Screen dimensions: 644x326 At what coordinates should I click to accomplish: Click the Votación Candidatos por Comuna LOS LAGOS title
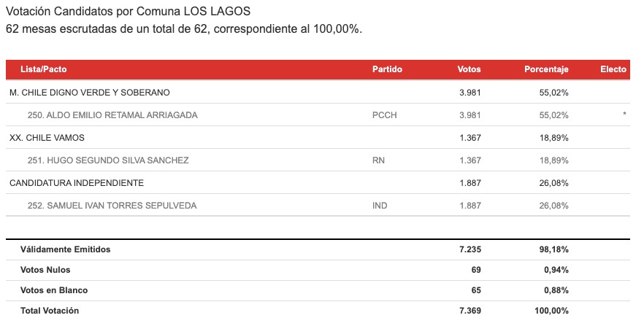click(128, 11)
